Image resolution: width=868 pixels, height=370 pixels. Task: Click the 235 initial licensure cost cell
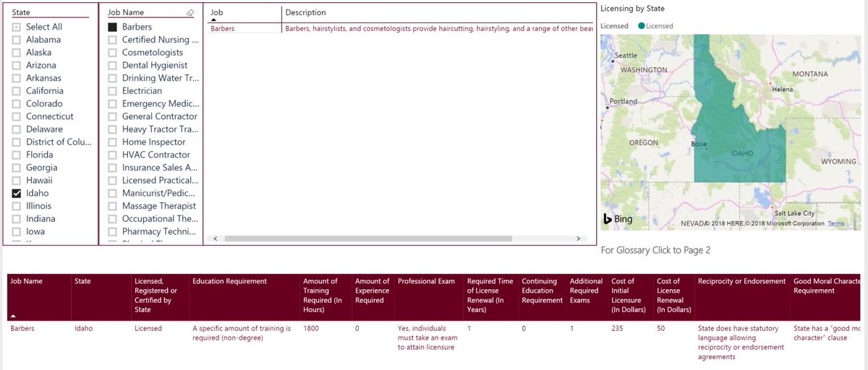click(618, 328)
